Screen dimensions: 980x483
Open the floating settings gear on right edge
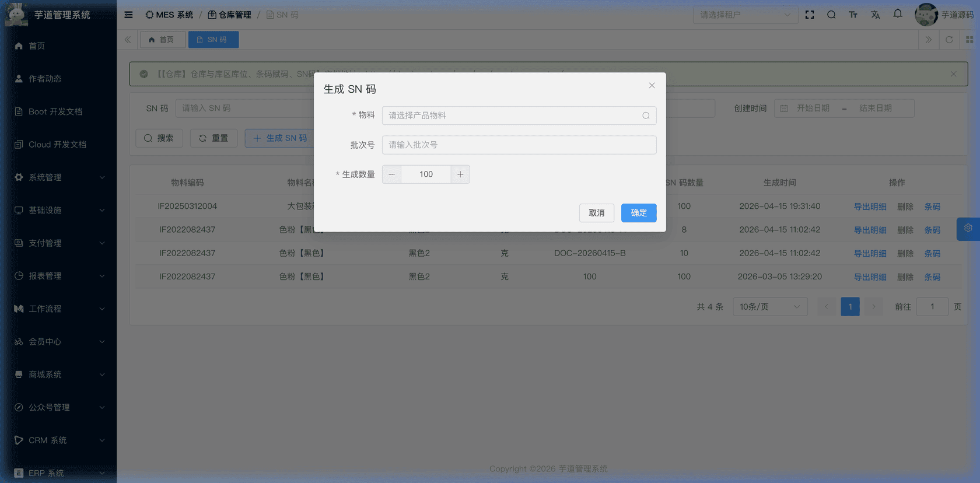[x=968, y=229]
